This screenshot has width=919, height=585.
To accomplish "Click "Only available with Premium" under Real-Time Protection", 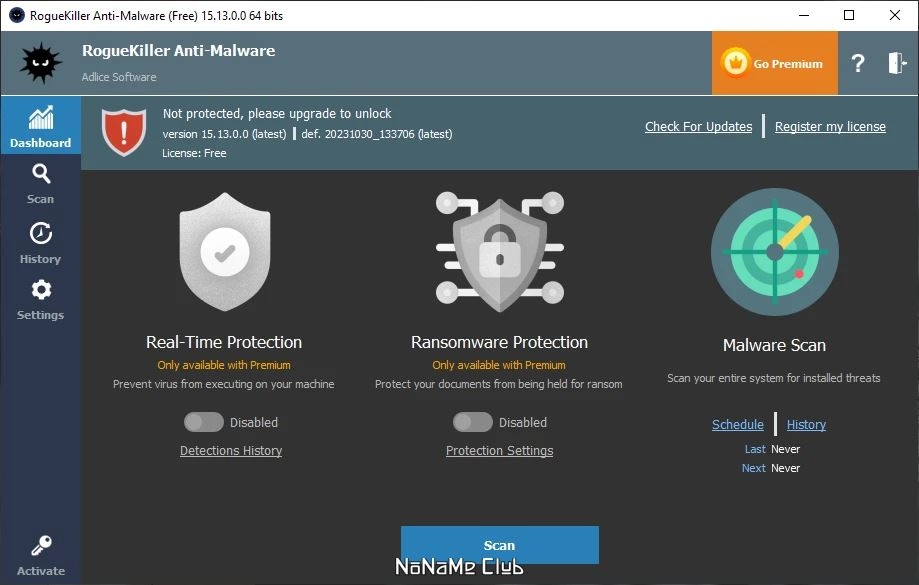I will tap(224, 365).
